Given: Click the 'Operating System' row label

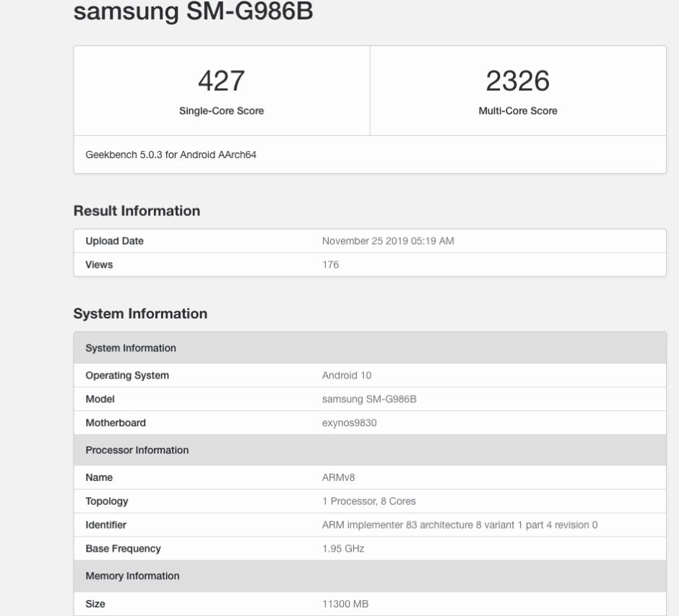Looking at the screenshot, I should (127, 376).
